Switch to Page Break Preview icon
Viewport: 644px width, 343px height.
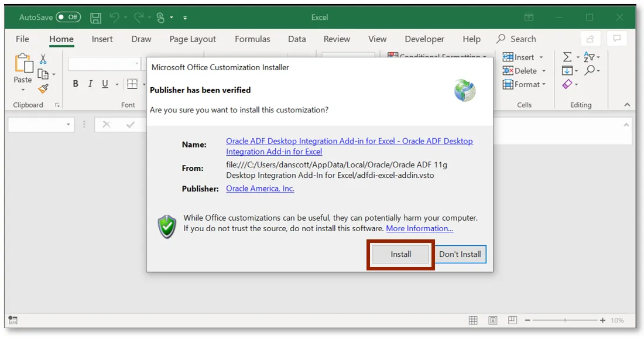coord(512,320)
